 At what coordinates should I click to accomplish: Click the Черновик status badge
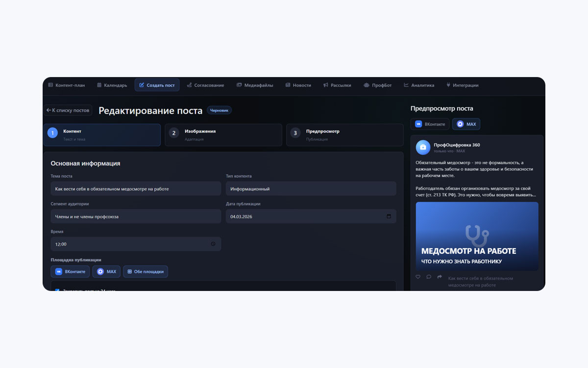click(x=219, y=110)
